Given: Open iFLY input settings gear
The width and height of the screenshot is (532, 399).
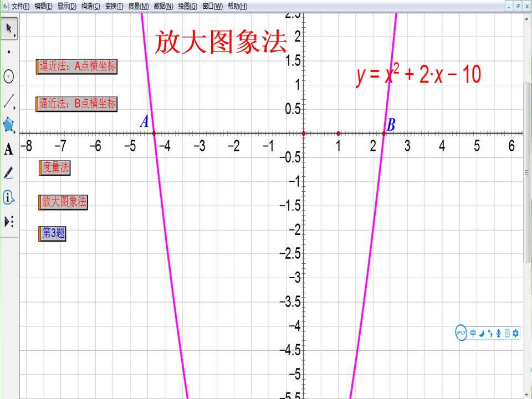Looking at the screenshot, I should pyautogui.click(x=515, y=333).
